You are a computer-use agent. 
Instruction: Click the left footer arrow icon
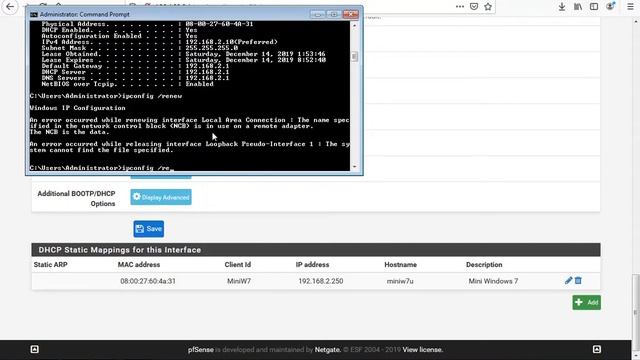[35, 349]
